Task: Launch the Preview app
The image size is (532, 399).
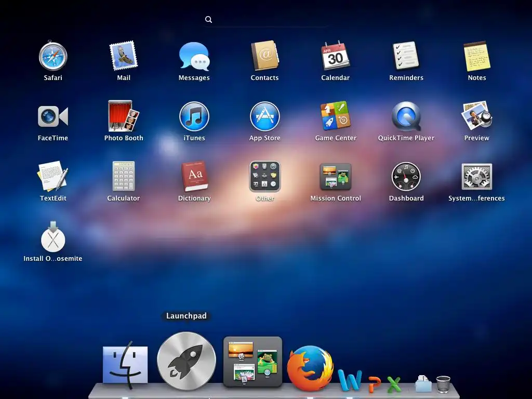Action: [x=477, y=116]
